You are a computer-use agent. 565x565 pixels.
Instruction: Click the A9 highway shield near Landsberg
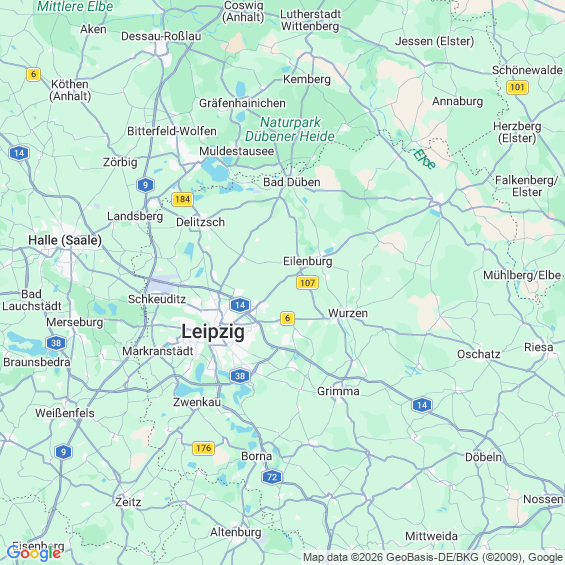point(145,185)
